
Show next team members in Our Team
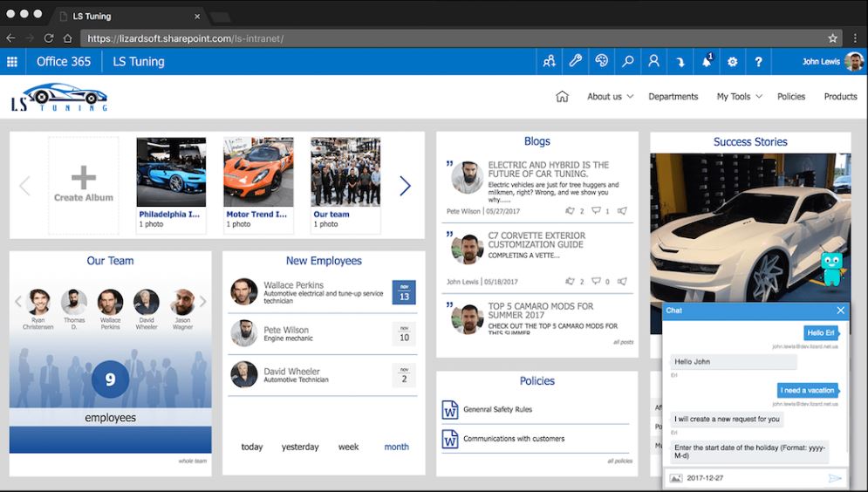[x=202, y=302]
